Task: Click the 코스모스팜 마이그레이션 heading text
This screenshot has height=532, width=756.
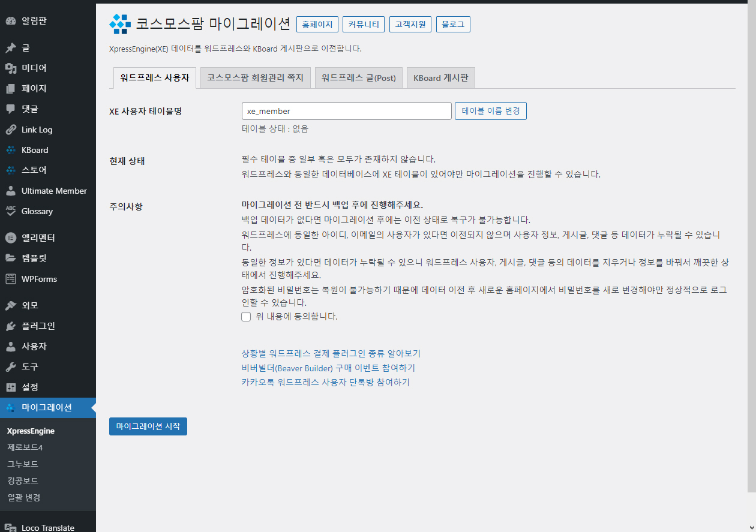Action: pos(214,24)
